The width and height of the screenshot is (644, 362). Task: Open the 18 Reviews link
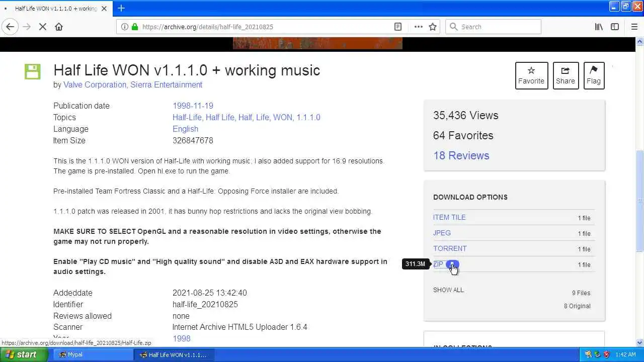click(x=461, y=155)
